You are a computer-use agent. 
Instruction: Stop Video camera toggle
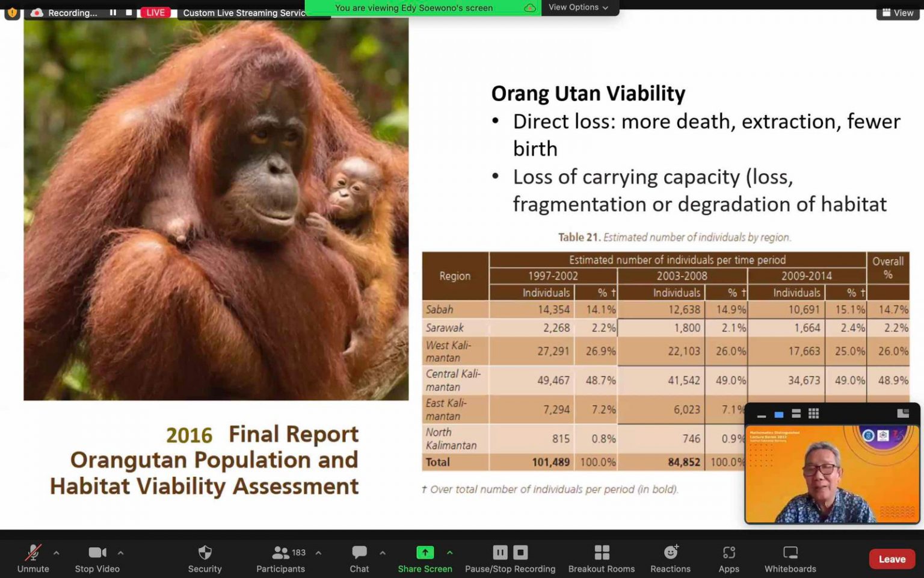pyautogui.click(x=97, y=558)
